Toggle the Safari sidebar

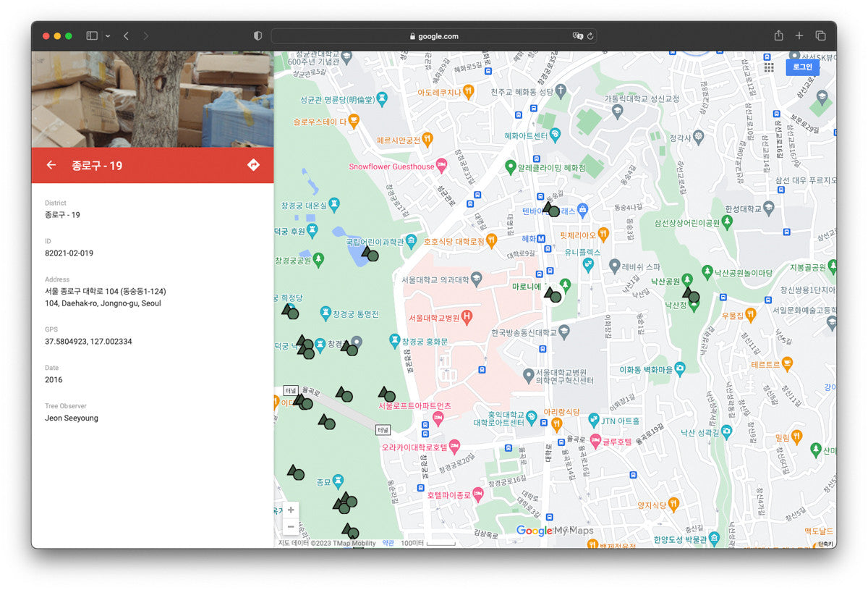point(92,35)
